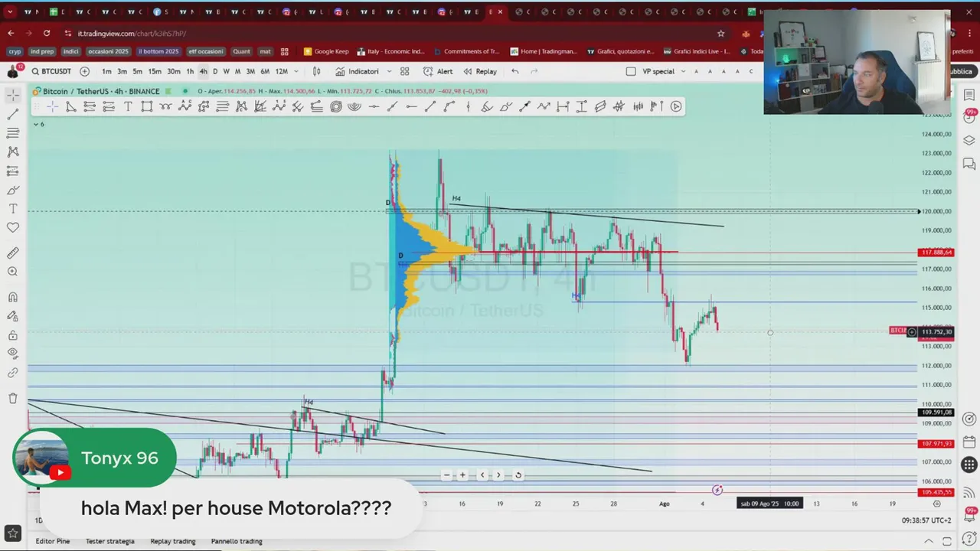Select the trend line tool in left sidebar
This screenshot has width=980, height=551.
click(x=13, y=114)
